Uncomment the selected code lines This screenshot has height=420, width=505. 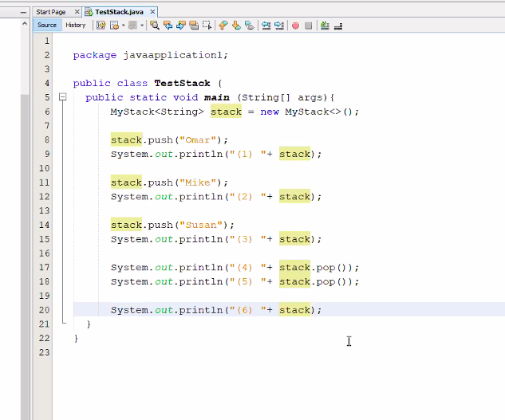[x=338, y=26]
